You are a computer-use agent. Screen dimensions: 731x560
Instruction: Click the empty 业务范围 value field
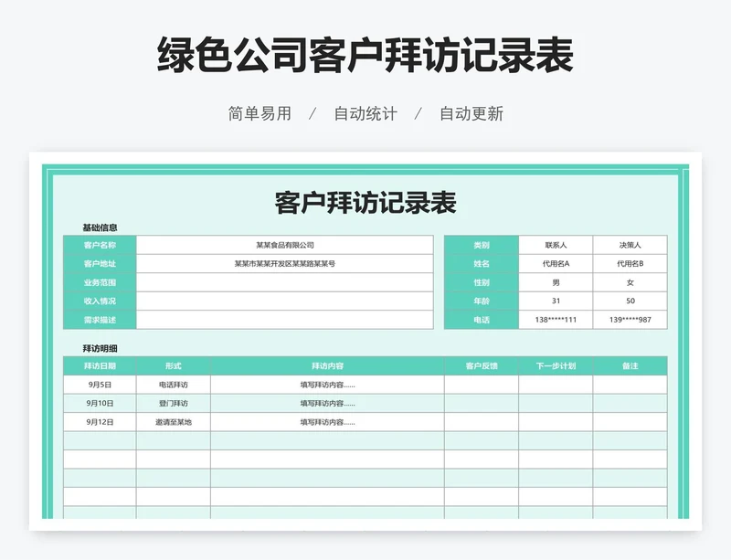click(285, 282)
